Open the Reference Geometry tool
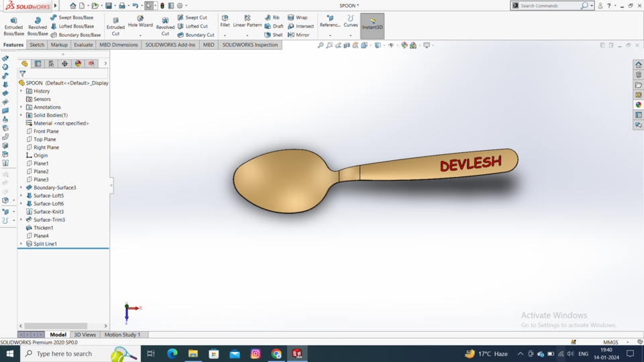644x362 pixels. click(330, 21)
